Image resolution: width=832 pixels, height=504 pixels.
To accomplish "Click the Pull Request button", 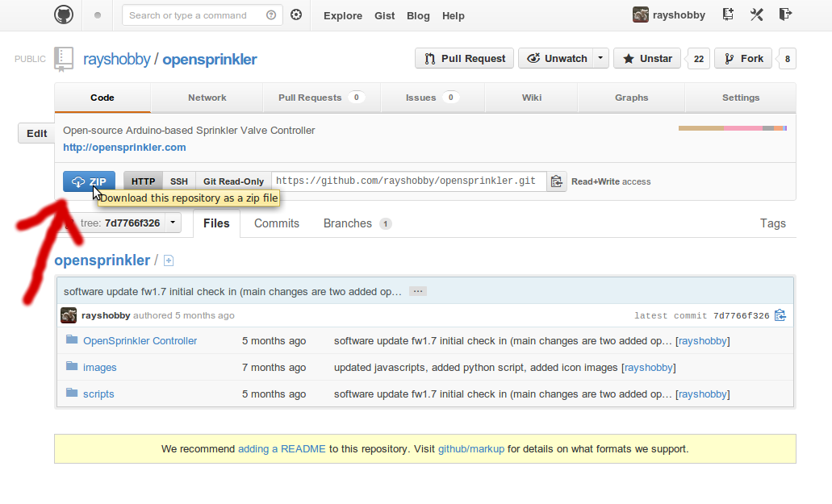I will click(464, 58).
